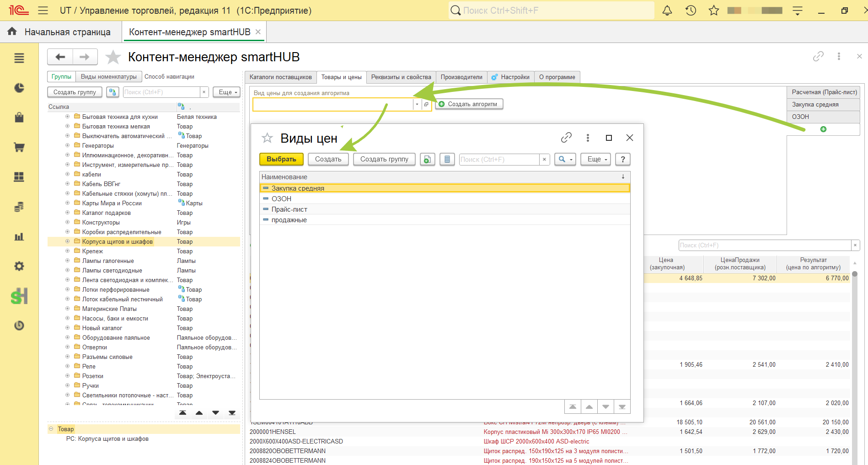Open favorites star in top bar

coord(713,11)
